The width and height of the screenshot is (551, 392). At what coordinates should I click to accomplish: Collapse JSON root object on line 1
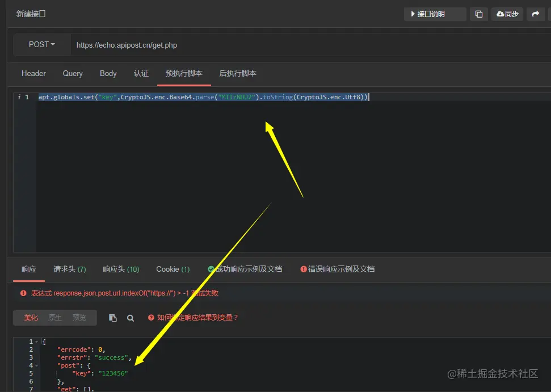(x=37, y=342)
